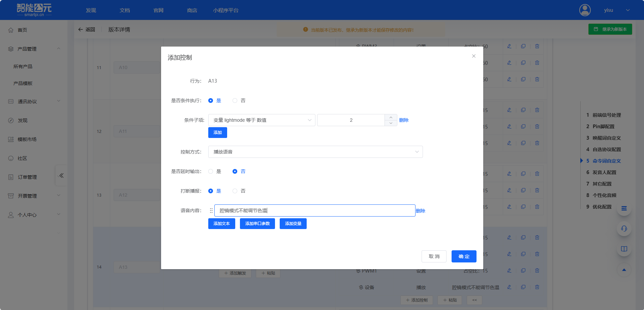
Task: Close the 添加控制 dialog
Action: 473,56
